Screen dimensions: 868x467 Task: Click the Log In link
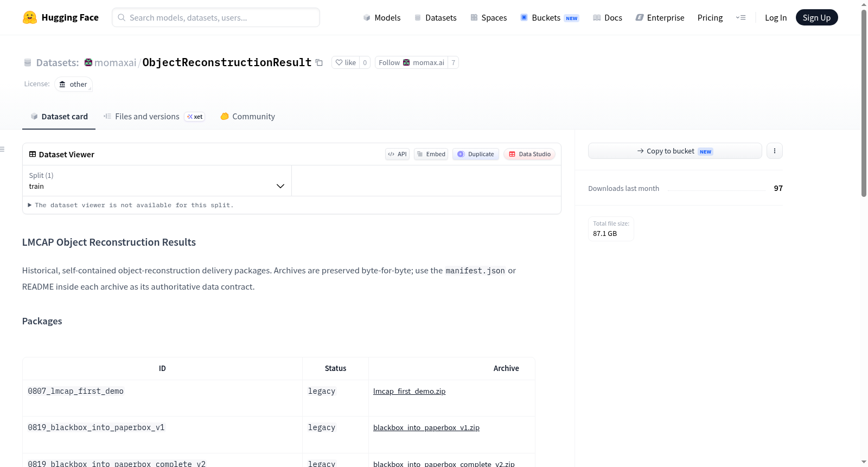776,17
